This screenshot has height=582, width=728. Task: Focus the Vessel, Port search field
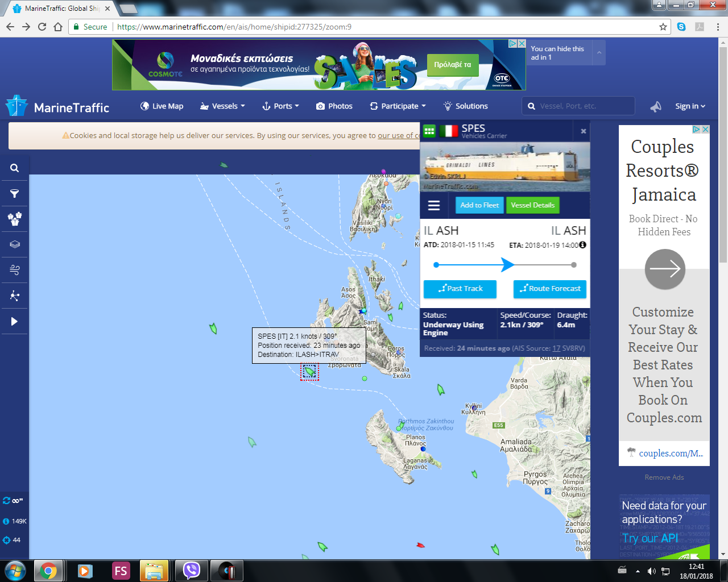578,106
